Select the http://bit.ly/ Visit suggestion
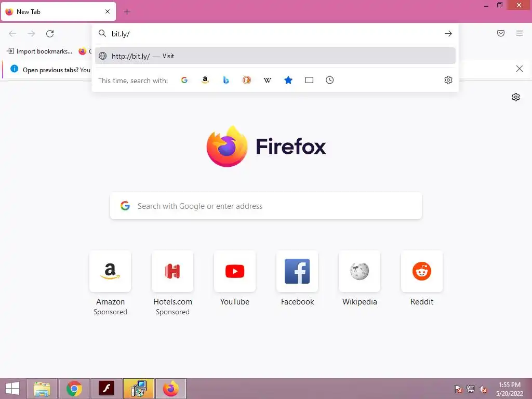 tap(275, 56)
